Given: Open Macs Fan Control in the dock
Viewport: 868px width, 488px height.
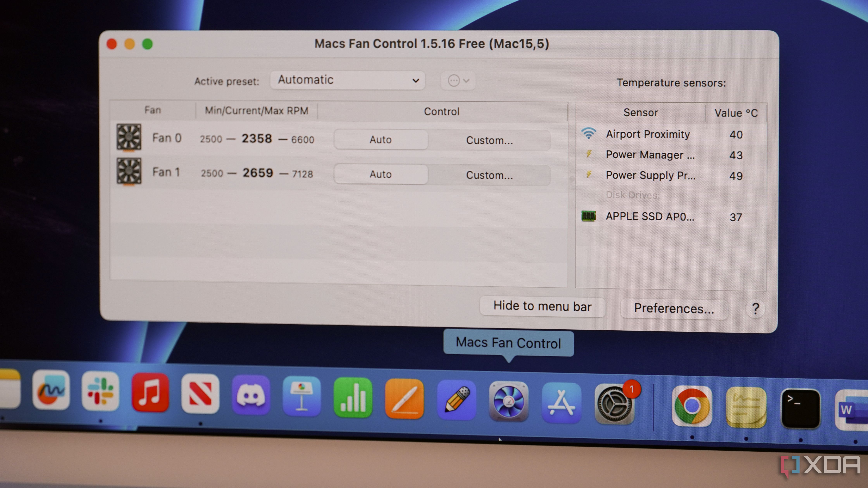Looking at the screenshot, I should [x=508, y=401].
